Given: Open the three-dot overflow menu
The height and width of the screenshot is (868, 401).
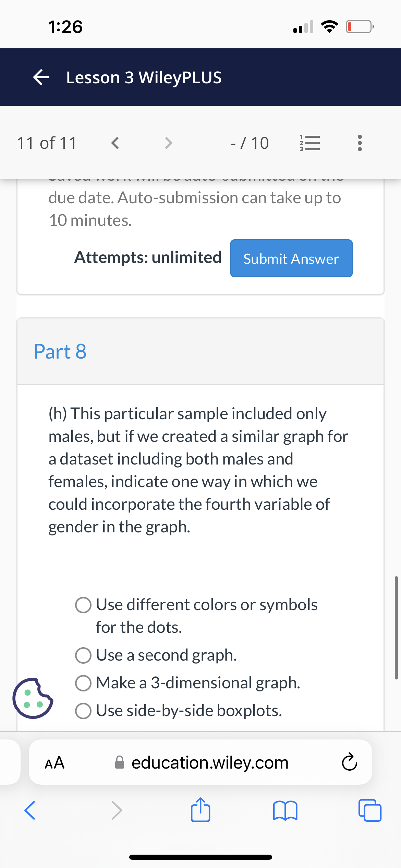Looking at the screenshot, I should pos(359,143).
